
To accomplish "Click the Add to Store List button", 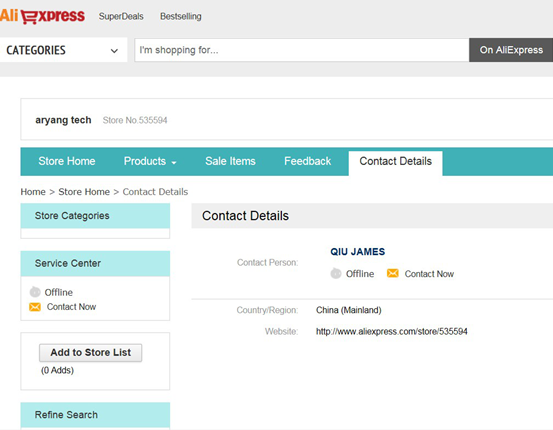I will (91, 352).
